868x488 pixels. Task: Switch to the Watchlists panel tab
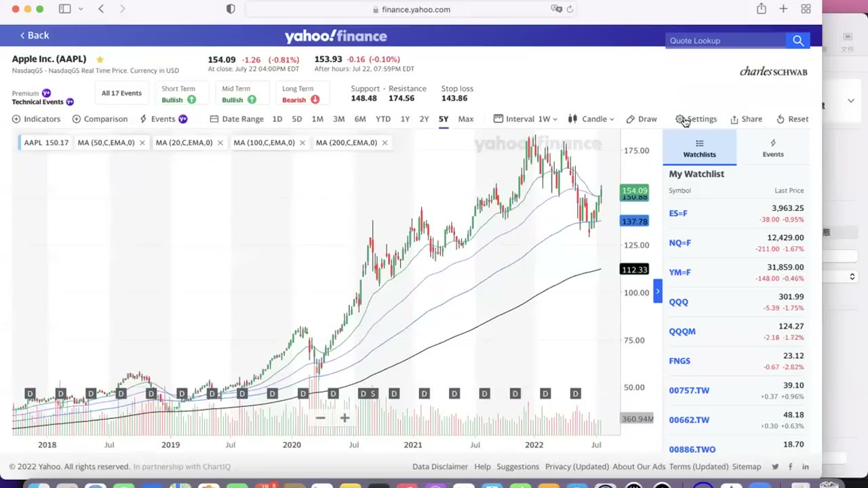699,148
